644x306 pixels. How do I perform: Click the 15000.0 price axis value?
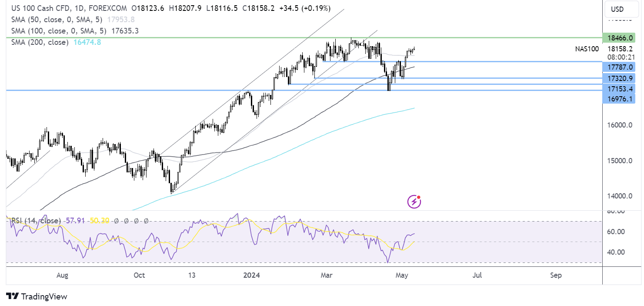tap(620, 161)
